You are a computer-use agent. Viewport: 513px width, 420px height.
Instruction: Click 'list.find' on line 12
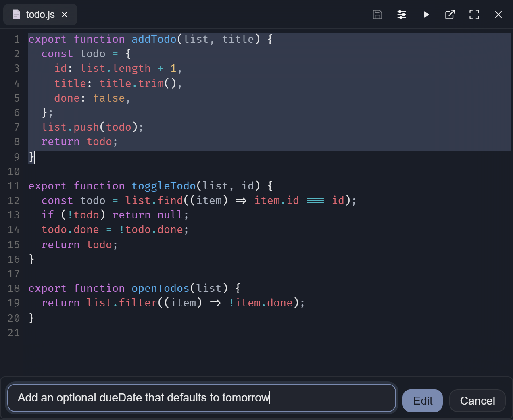[x=154, y=200]
